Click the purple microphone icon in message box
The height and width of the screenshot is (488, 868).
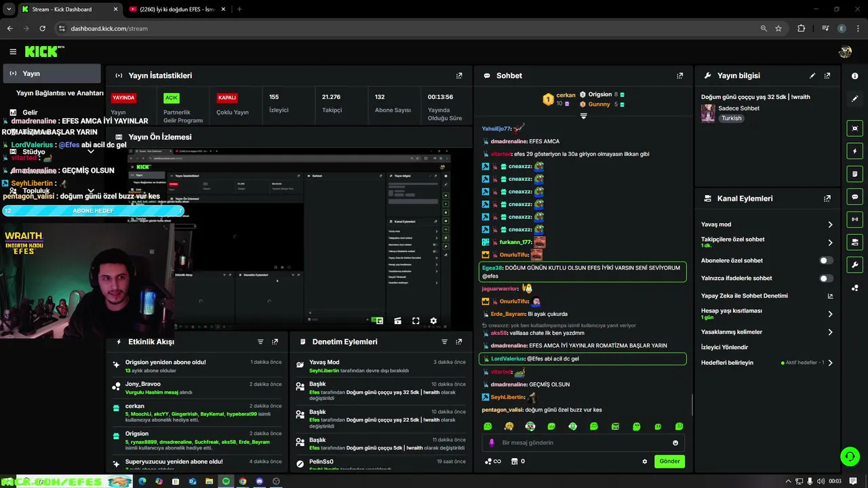(492, 443)
